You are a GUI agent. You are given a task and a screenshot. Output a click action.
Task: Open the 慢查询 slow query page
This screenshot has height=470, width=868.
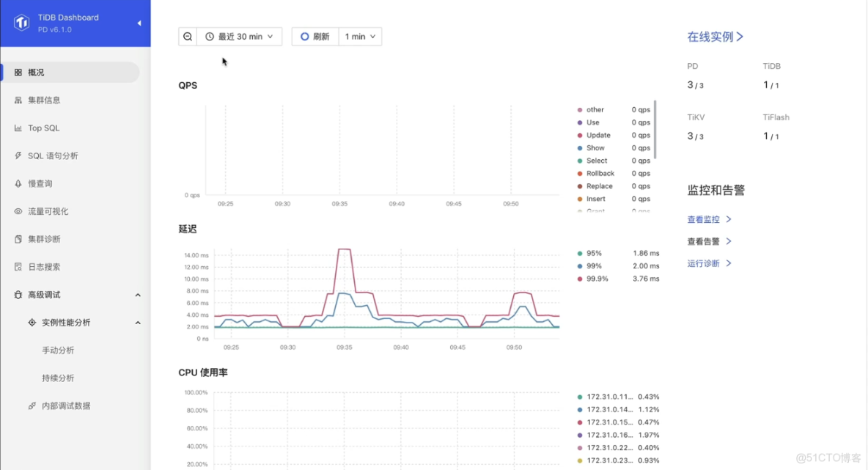(43, 183)
